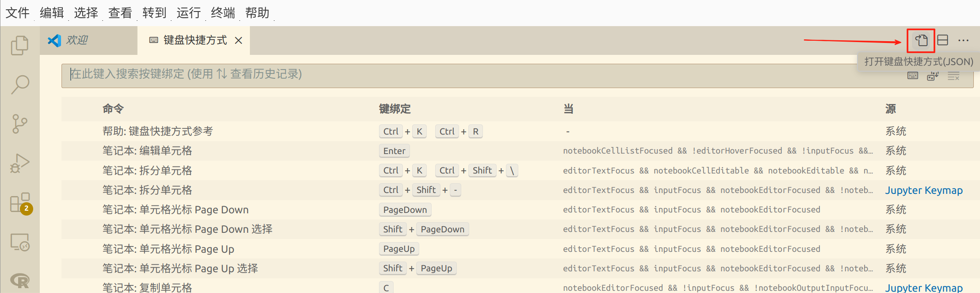Open the Explorer view in activity bar
Viewport: 980px width, 293px height.
[19, 46]
